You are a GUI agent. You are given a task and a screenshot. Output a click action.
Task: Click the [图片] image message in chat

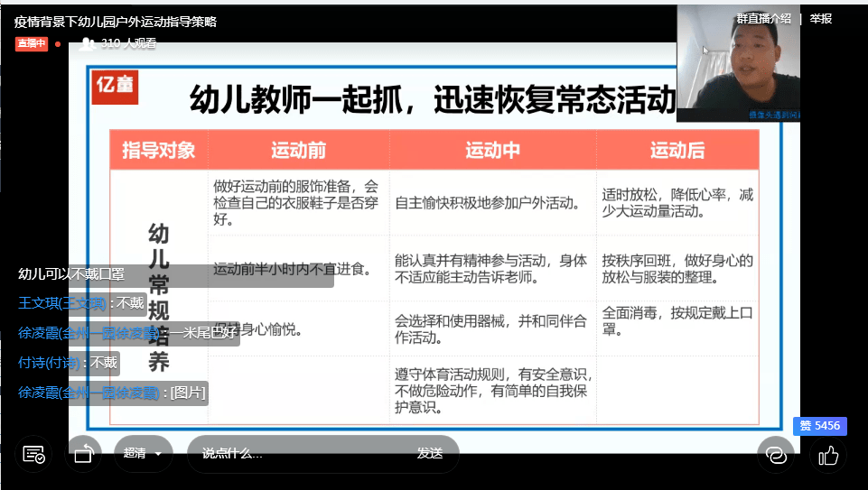pos(188,393)
